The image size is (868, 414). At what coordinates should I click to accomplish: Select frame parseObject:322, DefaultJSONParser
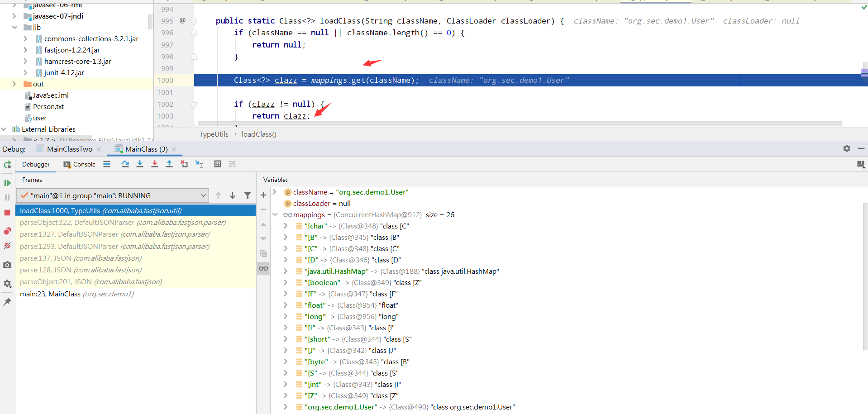136,223
